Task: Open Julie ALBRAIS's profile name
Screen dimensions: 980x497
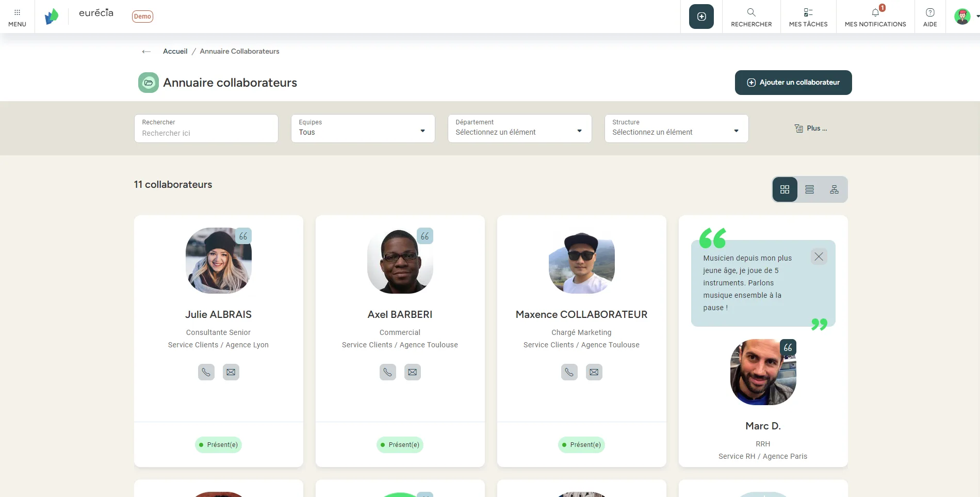Action: [219, 315]
